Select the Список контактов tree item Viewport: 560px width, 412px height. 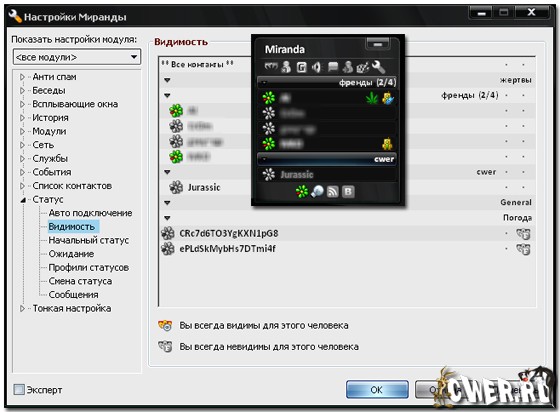pos(72,186)
